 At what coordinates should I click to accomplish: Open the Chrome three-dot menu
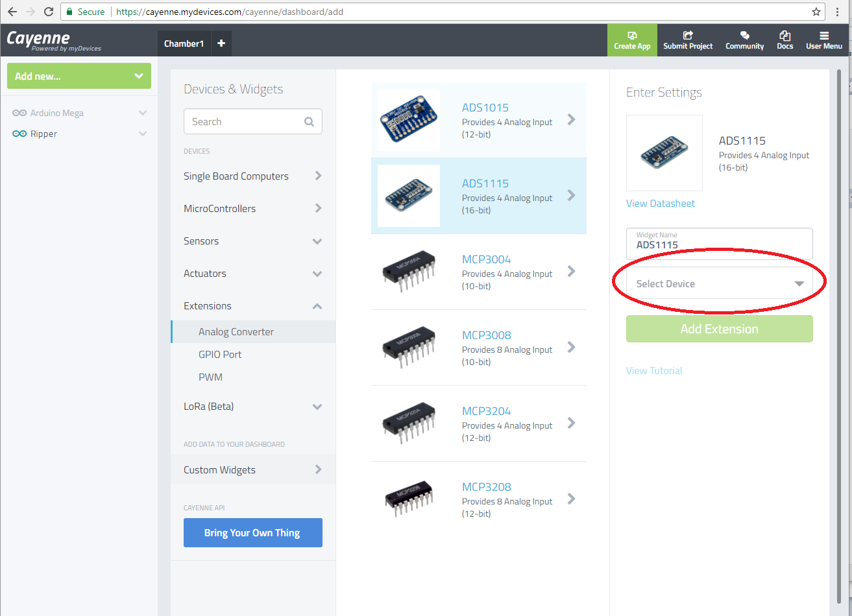838,12
